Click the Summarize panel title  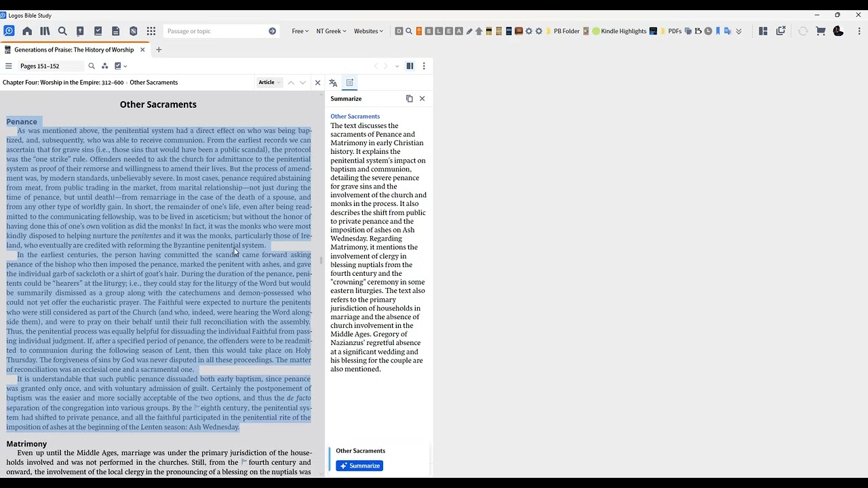346,99
